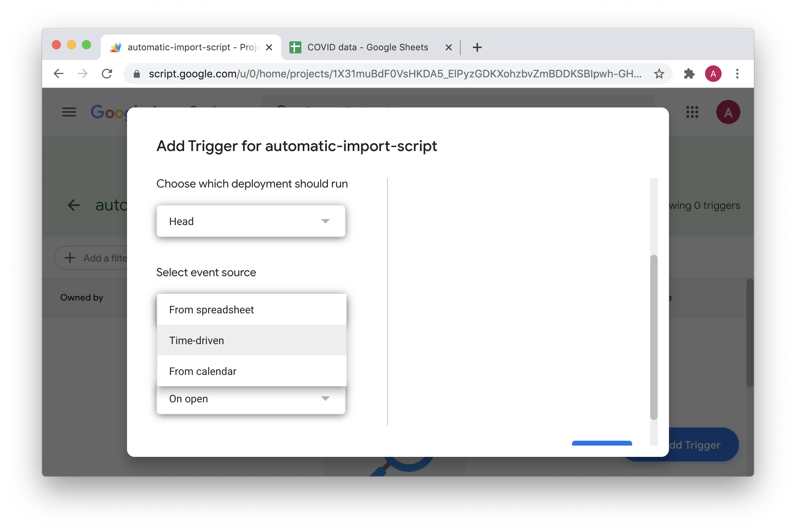Close the COVID data Google Sheets tab
796x532 pixels.
[448, 47]
